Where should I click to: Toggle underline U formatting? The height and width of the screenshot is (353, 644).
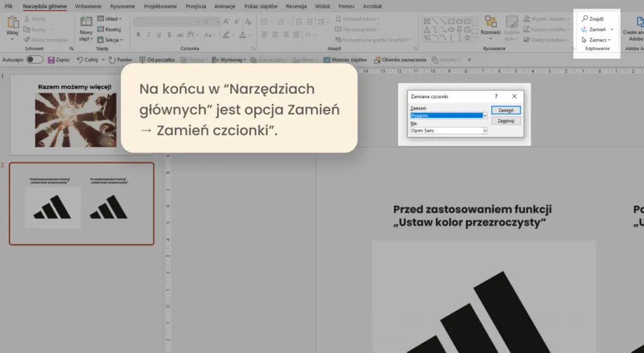pyautogui.click(x=159, y=35)
